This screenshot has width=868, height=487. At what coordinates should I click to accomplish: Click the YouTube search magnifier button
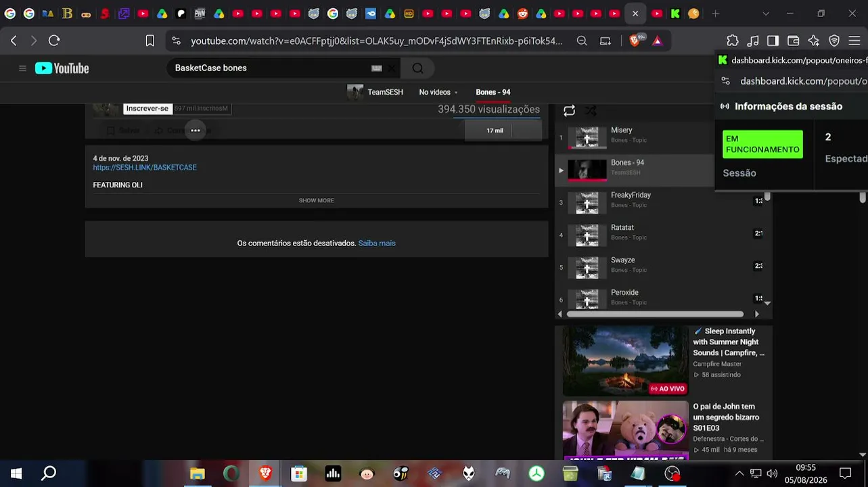[x=418, y=68]
